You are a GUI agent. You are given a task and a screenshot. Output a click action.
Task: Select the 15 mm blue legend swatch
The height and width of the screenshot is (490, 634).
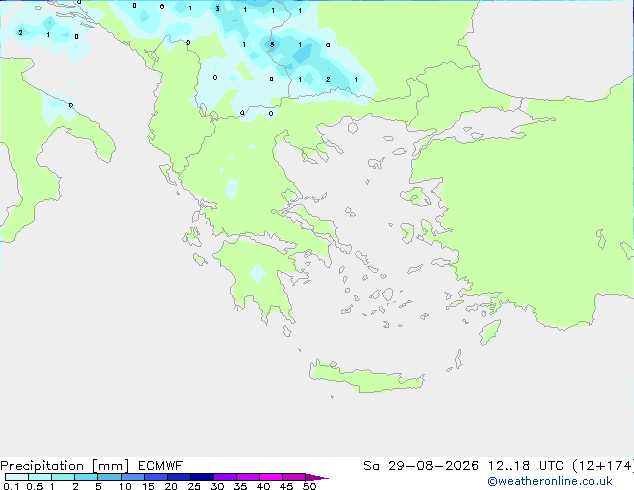[155, 477]
